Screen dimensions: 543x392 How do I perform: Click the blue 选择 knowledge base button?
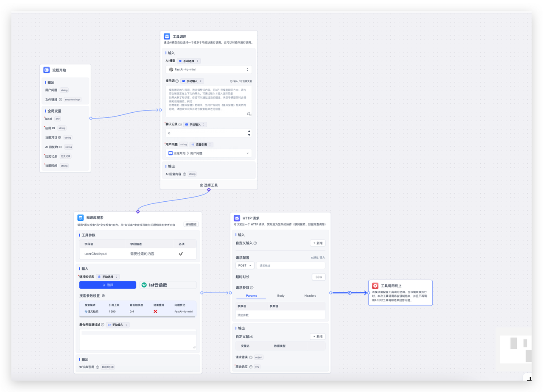[x=108, y=285]
